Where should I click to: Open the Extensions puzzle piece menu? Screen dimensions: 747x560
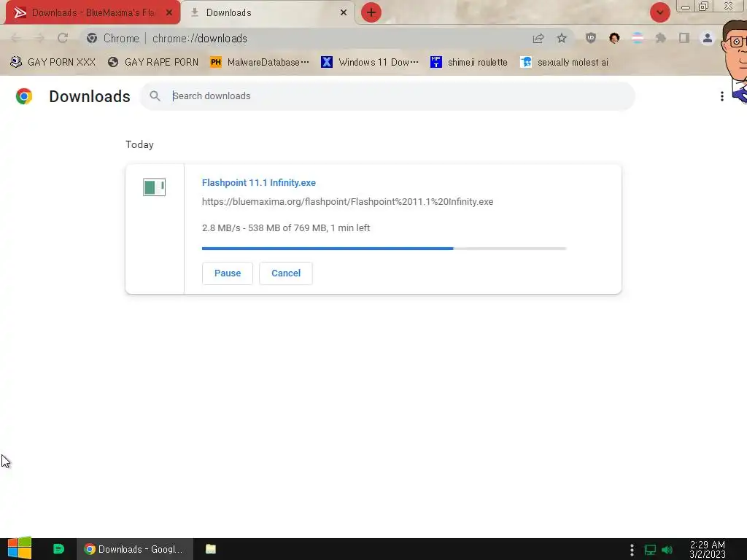coord(661,38)
